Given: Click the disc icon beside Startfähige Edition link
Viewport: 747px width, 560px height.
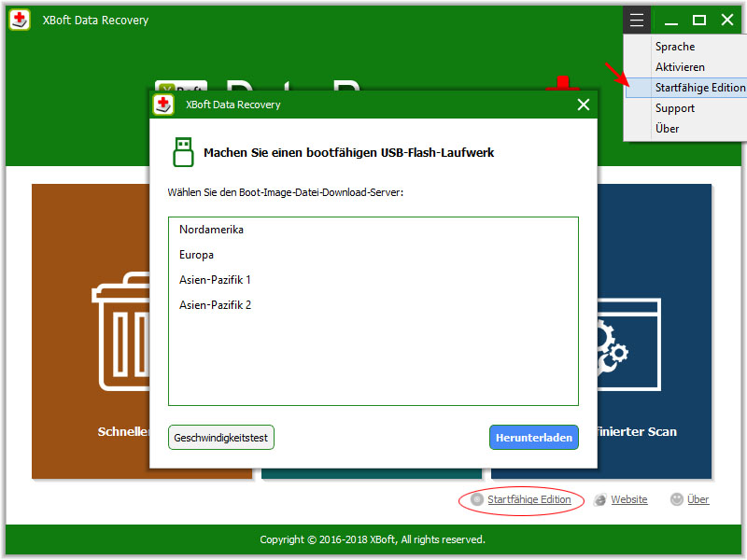Looking at the screenshot, I should (x=476, y=499).
